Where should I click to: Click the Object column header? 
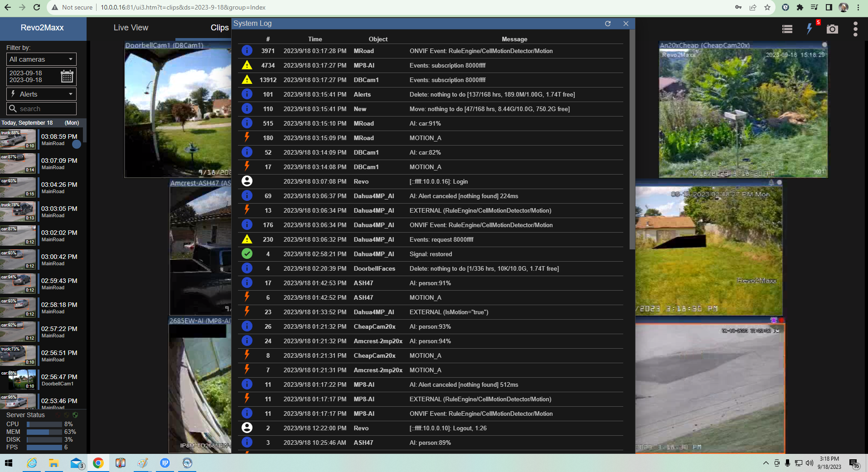378,39
